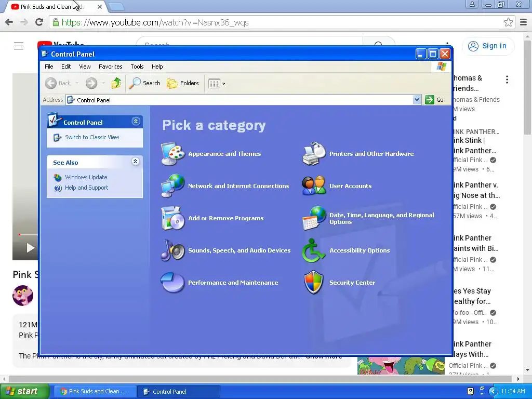Viewport: 532px width, 399px height.
Task: Reload the page in Chrome
Action: click(39, 22)
